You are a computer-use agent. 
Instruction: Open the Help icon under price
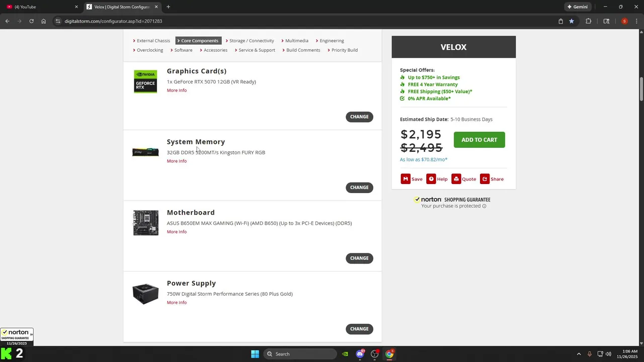[x=431, y=179]
